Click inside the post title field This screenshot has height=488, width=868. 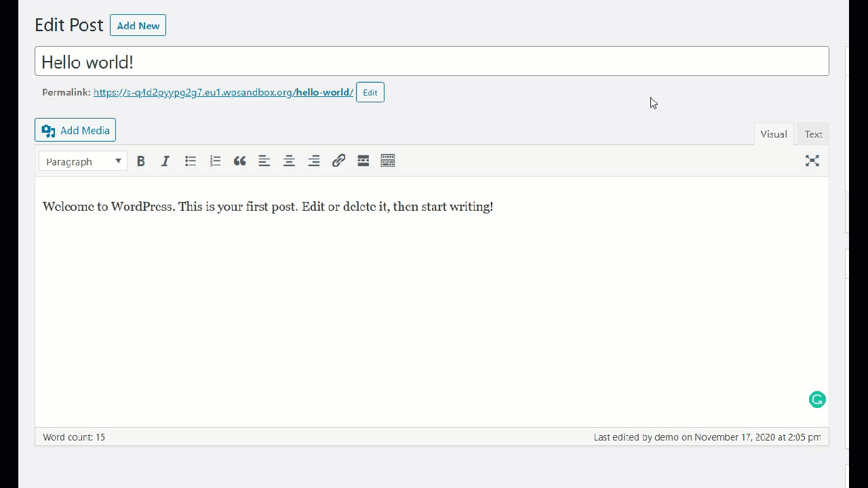431,62
